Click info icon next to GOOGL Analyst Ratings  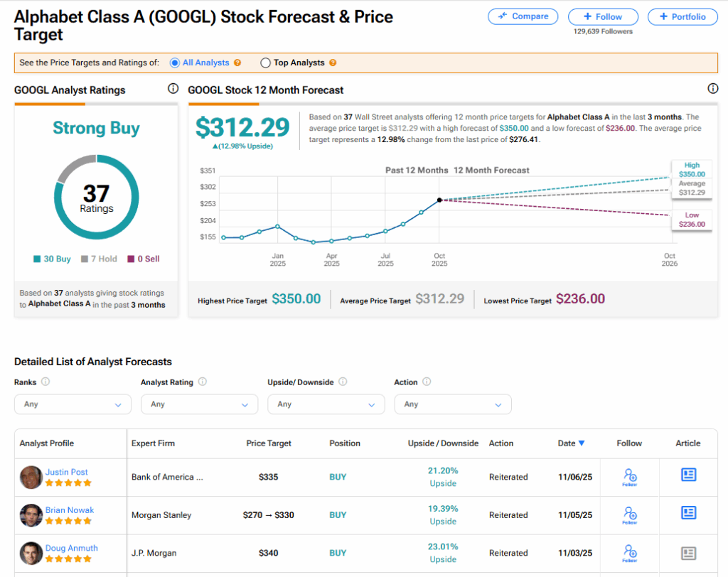click(172, 89)
